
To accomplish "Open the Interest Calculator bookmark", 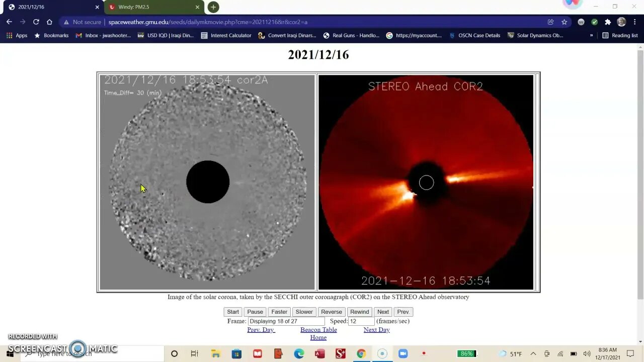I will (x=226, y=36).
